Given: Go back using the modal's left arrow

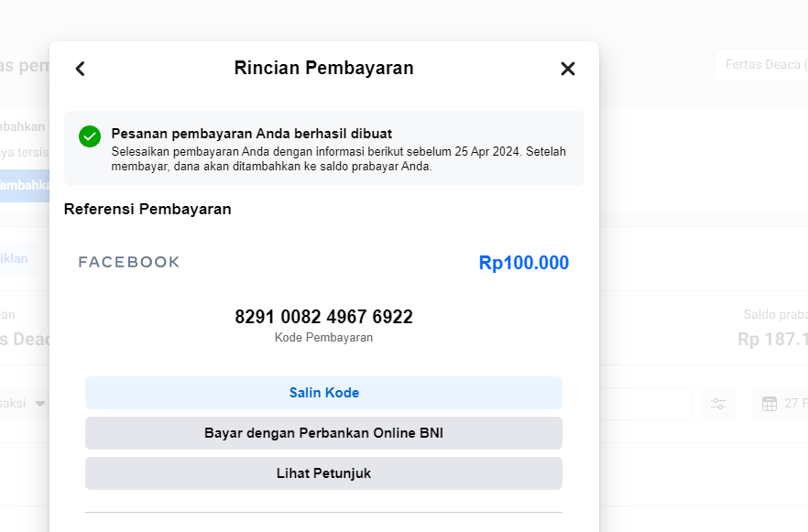Looking at the screenshot, I should click(x=81, y=69).
